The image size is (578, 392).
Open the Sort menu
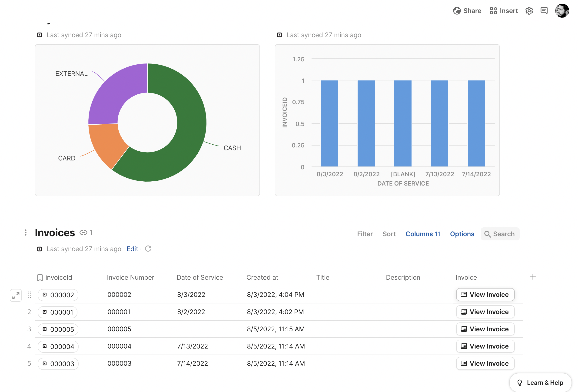coord(389,234)
